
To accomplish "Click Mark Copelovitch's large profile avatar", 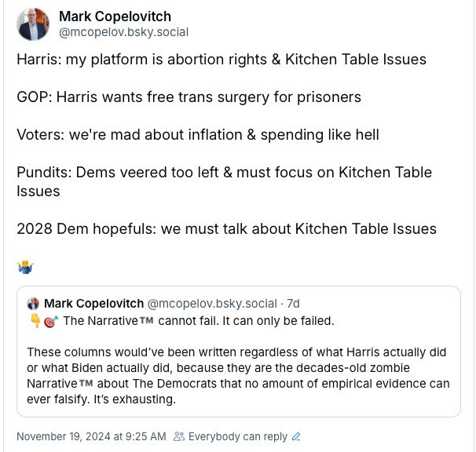I will [33, 24].
